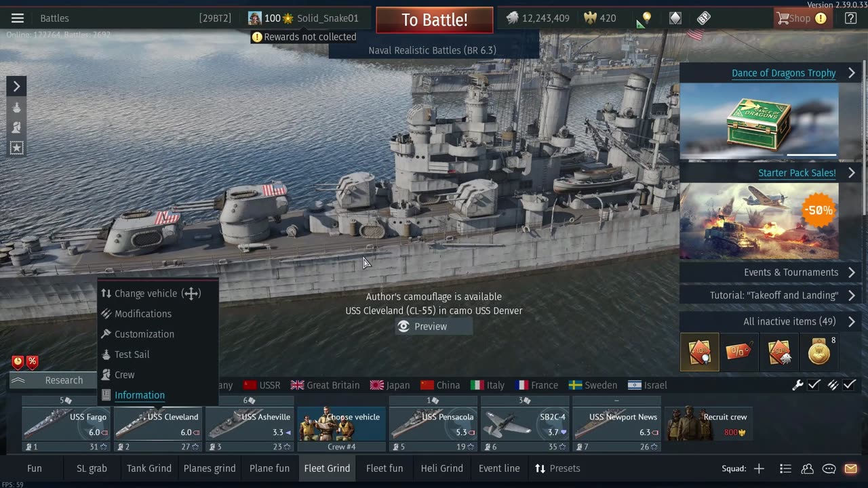
Task: Open Customization from context menu
Action: [158, 334]
